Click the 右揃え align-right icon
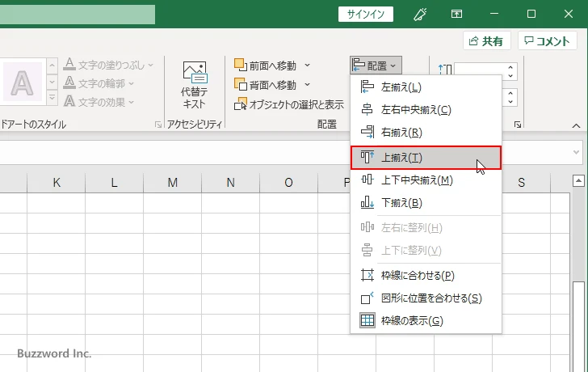This screenshot has height=372, width=588. 367,132
